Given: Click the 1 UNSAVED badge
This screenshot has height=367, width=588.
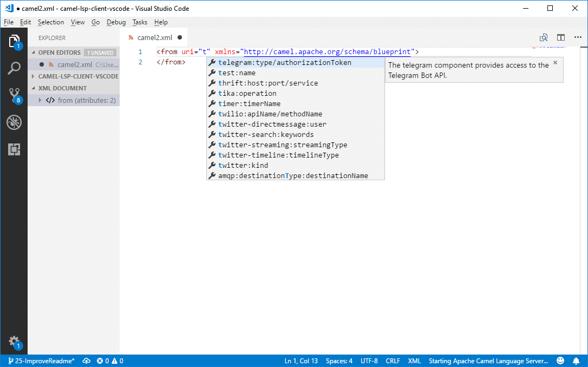Looking at the screenshot, I should [x=100, y=53].
